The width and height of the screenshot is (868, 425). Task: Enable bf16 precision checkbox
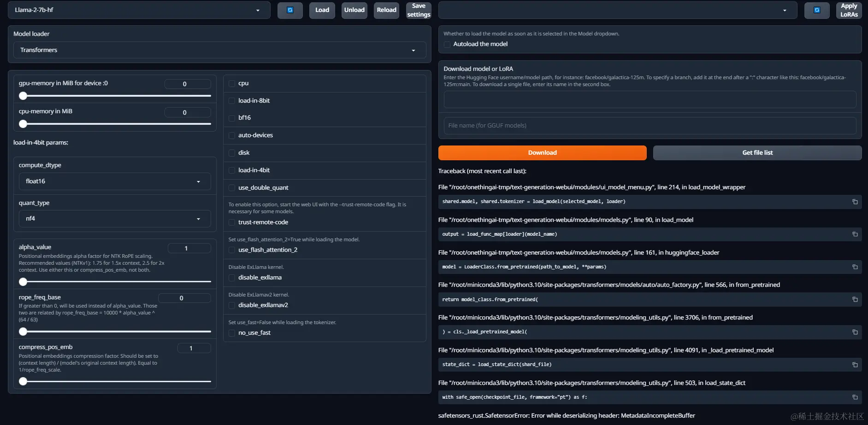(x=232, y=118)
